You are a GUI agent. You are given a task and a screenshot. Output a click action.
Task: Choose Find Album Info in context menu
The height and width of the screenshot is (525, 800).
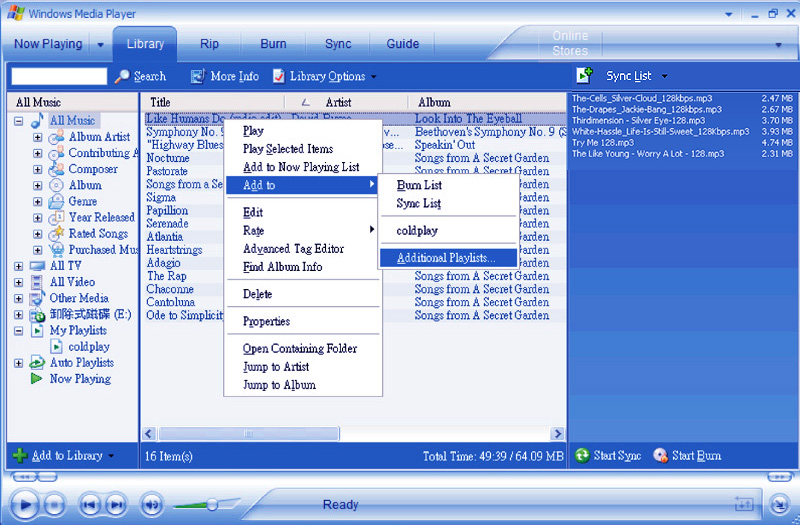point(303,266)
